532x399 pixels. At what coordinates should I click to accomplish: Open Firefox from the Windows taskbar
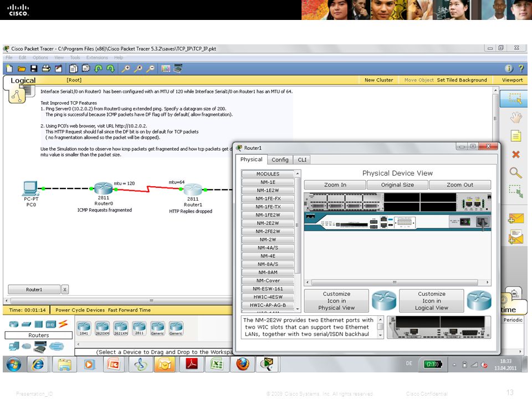(242, 365)
